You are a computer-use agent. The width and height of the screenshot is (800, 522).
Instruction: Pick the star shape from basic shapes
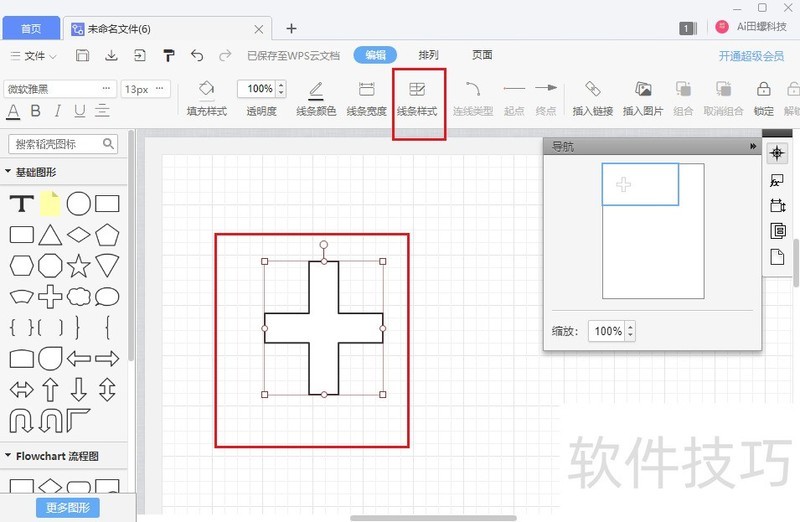point(78,265)
